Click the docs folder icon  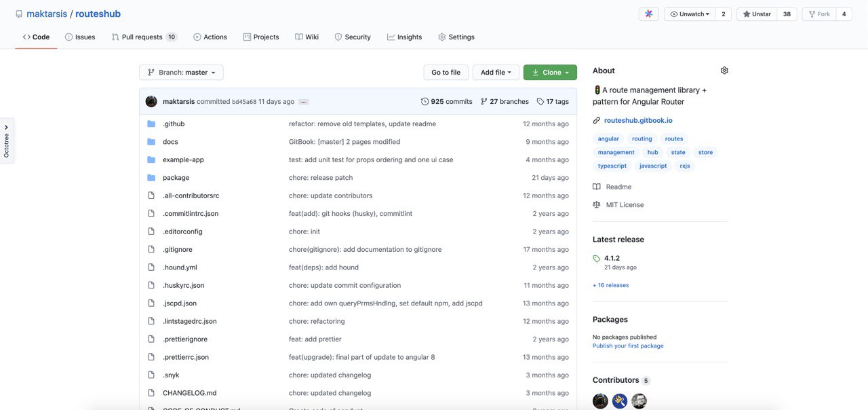[x=151, y=142]
